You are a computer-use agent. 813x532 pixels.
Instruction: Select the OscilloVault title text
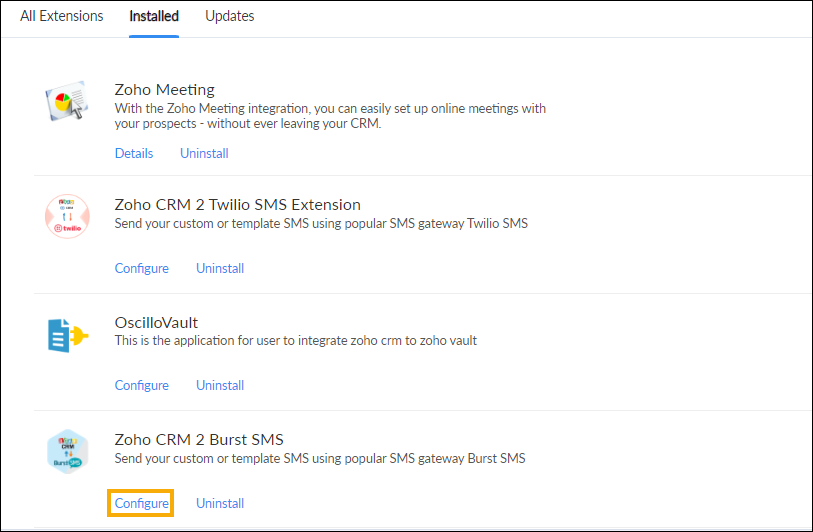(x=156, y=323)
